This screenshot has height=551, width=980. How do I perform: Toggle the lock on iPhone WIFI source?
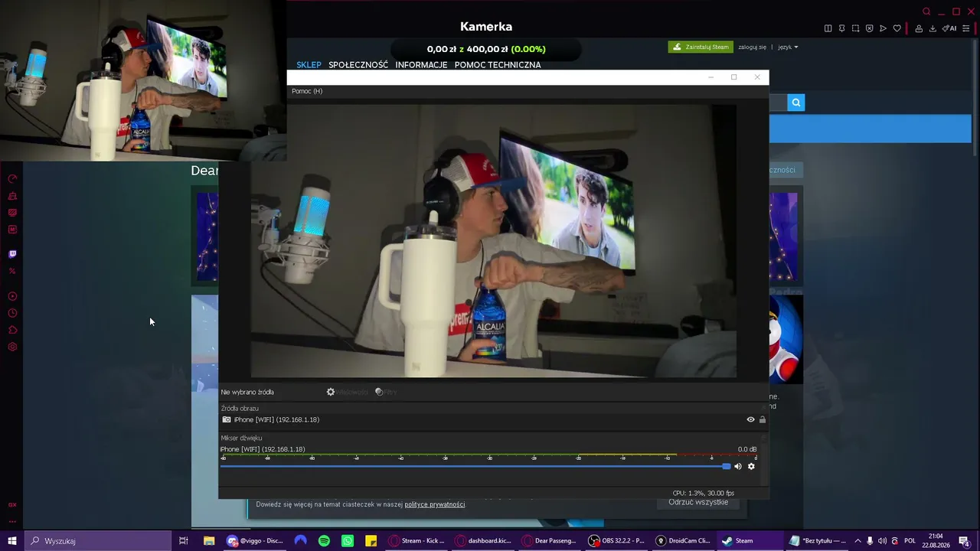point(763,419)
